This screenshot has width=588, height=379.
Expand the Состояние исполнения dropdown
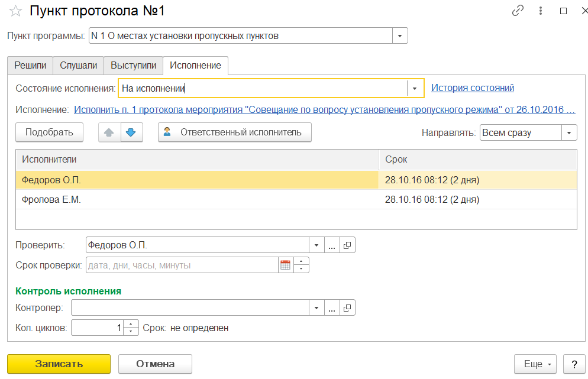click(415, 88)
